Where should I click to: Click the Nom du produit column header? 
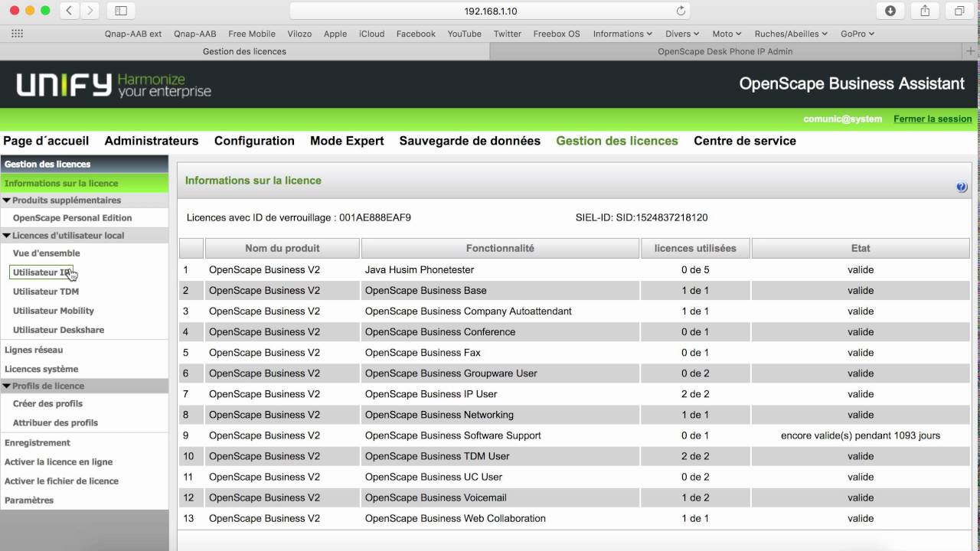(x=283, y=248)
